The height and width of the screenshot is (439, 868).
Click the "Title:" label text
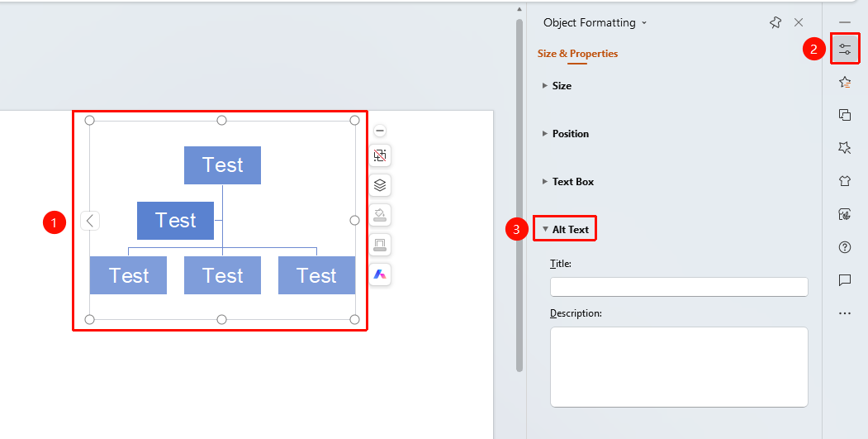[561, 264]
